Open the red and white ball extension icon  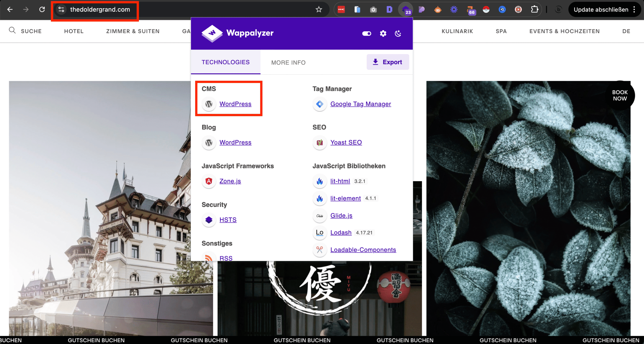486,10
